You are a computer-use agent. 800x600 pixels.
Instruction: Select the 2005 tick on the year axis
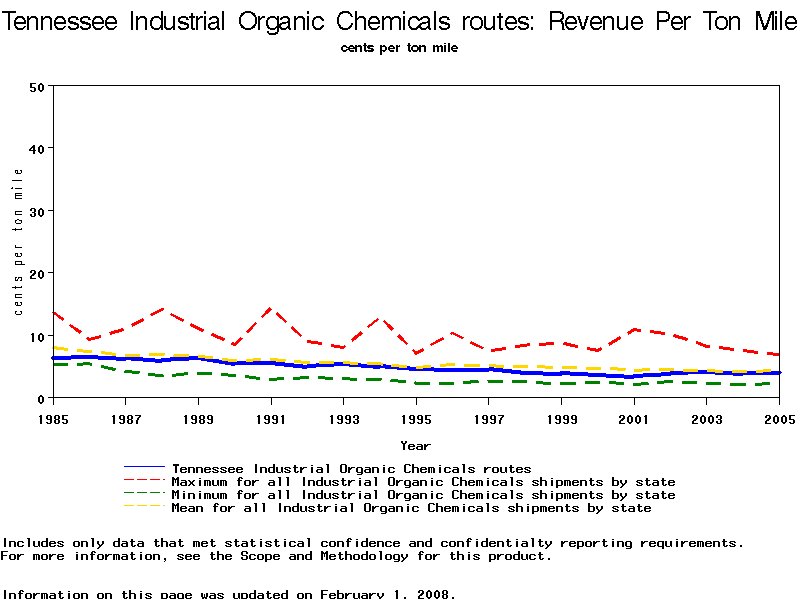coord(779,418)
